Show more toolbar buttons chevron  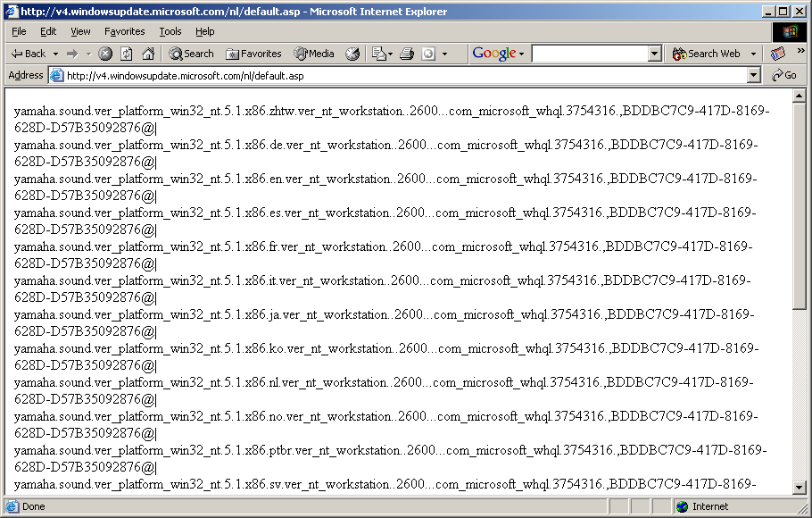tap(800, 51)
